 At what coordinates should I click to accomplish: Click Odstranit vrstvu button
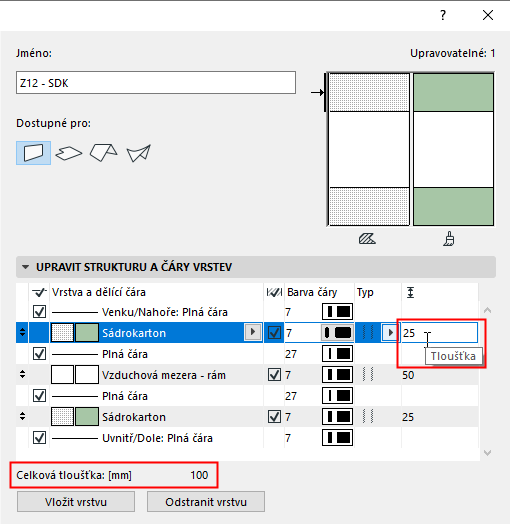[x=206, y=502]
